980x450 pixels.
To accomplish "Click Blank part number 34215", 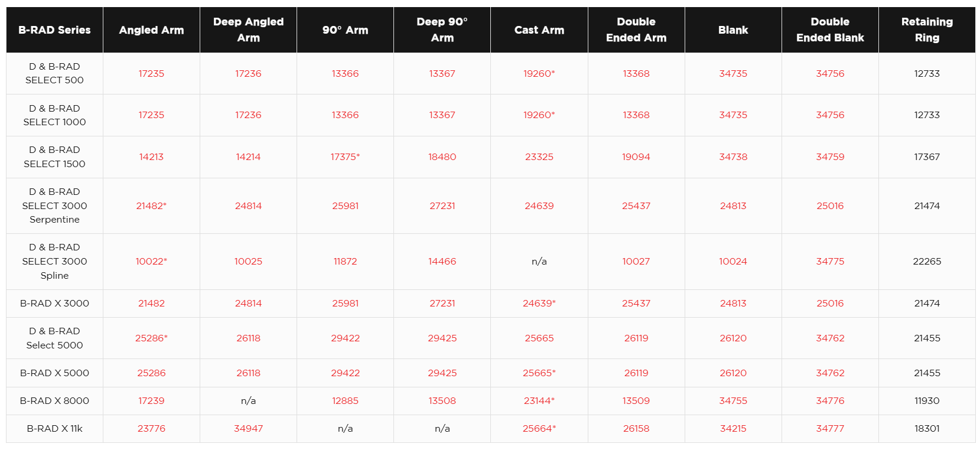I will pos(733,429).
